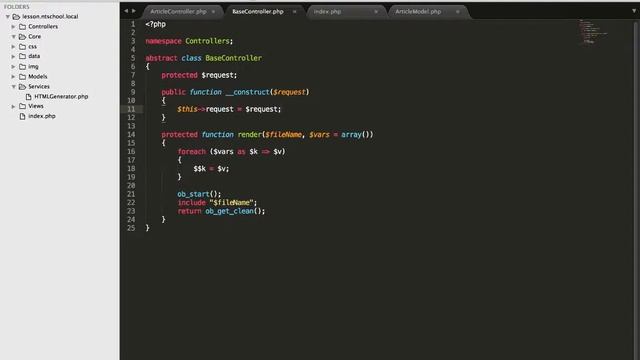The height and width of the screenshot is (360, 640).
Task: Click the data folder icon
Action: click(22, 56)
